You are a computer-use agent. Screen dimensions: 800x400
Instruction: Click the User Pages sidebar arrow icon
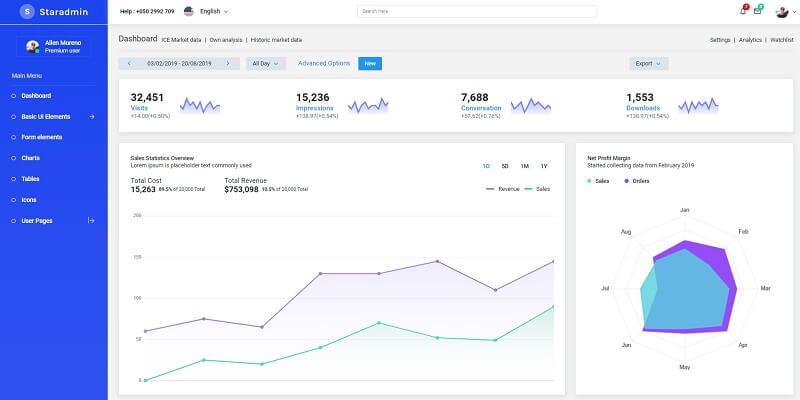point(91,220)
